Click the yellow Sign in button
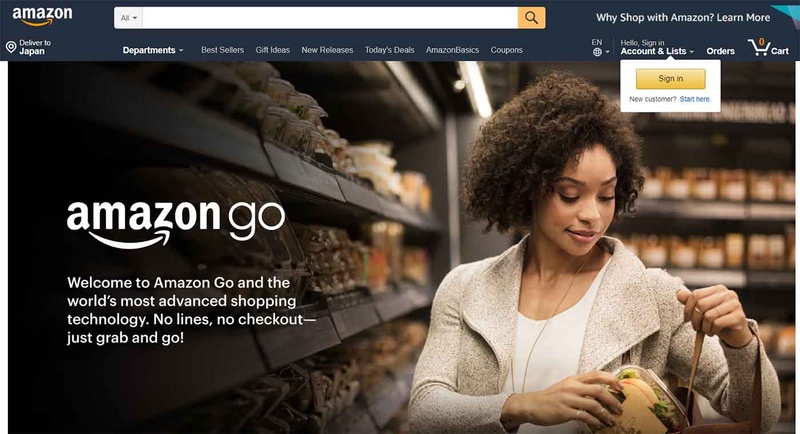Viewport: 800px width, 434px height. [670, 79]
